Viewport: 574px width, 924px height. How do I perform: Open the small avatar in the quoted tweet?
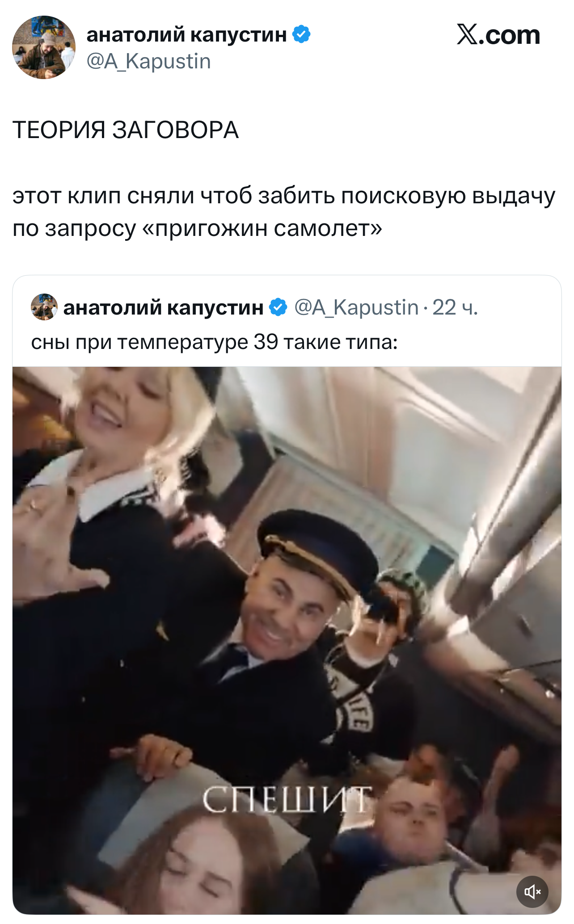(44, 307)
